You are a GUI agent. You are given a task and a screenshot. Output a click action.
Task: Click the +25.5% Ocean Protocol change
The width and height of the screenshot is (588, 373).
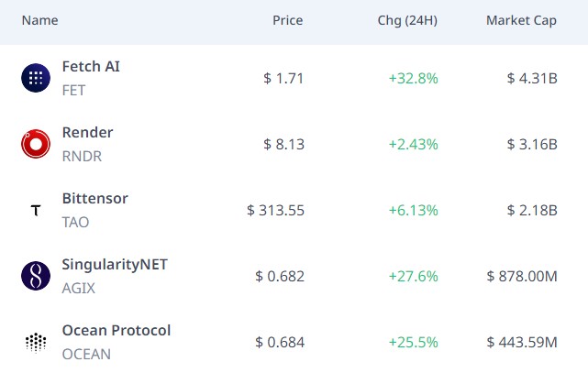413,342
